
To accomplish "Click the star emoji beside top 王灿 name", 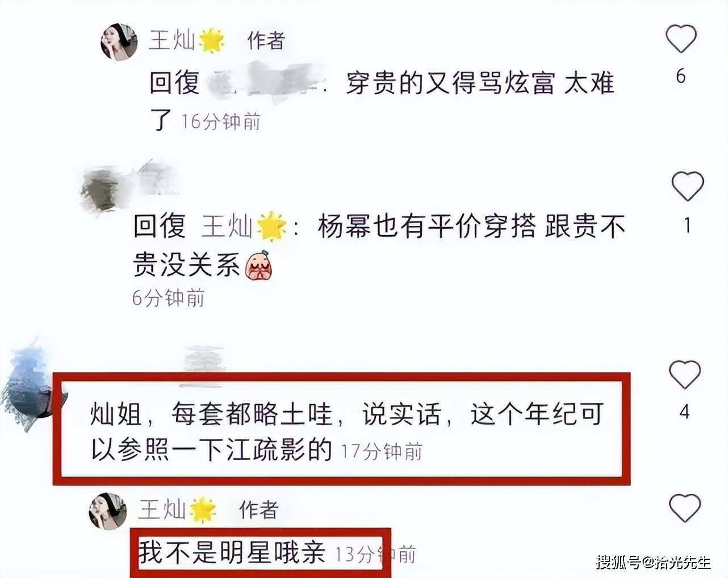I will [211, 41].
